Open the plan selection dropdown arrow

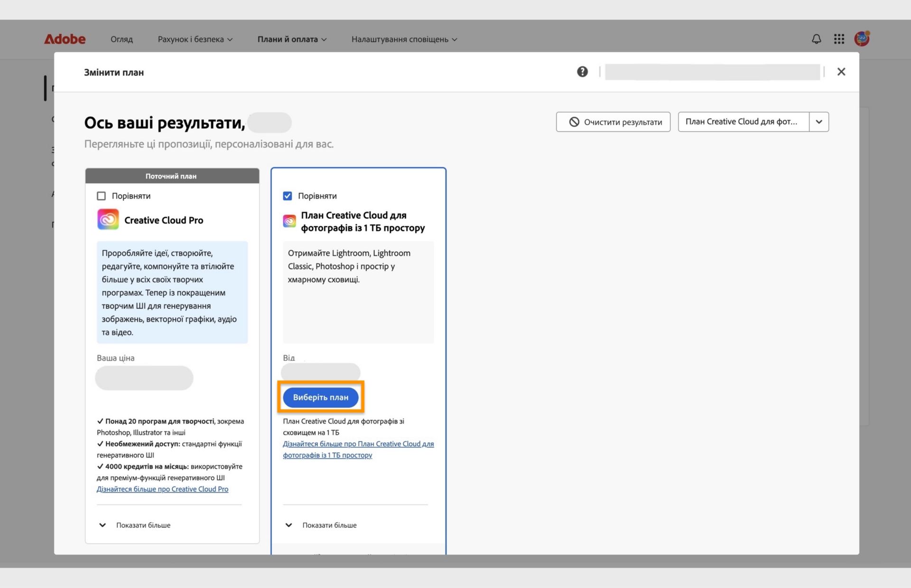tap(819, 122)
